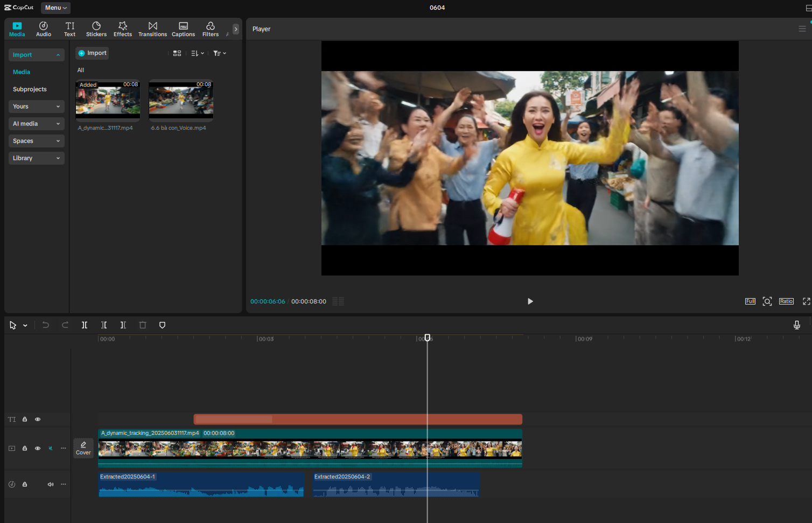Collapse the Import section in sidebar
The height and width of the screenshot is (523, 812).
(x=37, y=55)
